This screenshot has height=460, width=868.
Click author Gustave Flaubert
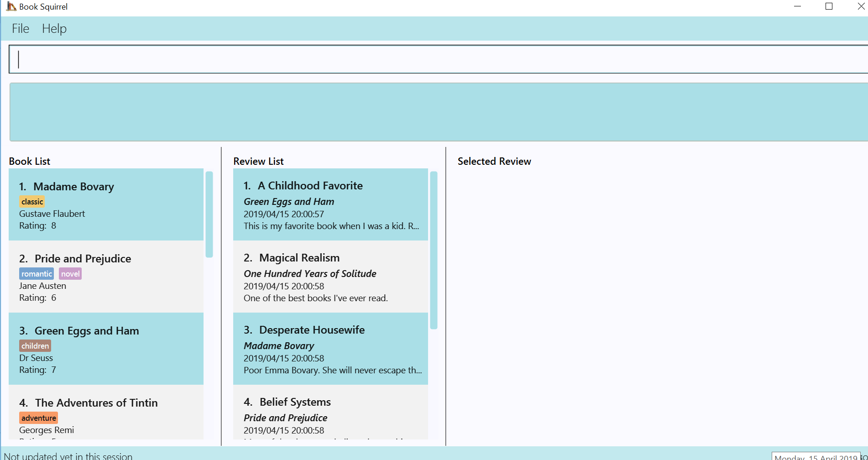[52, 214]
